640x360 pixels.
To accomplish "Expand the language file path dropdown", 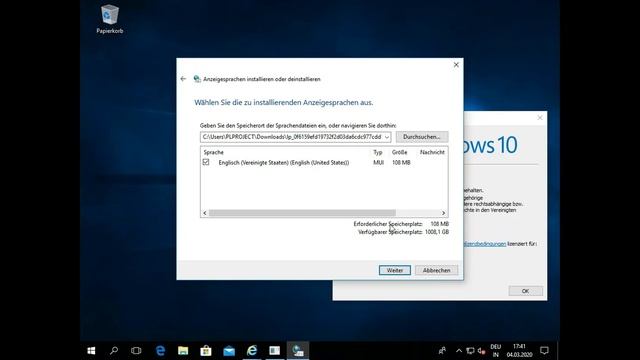I will (387, 137).
